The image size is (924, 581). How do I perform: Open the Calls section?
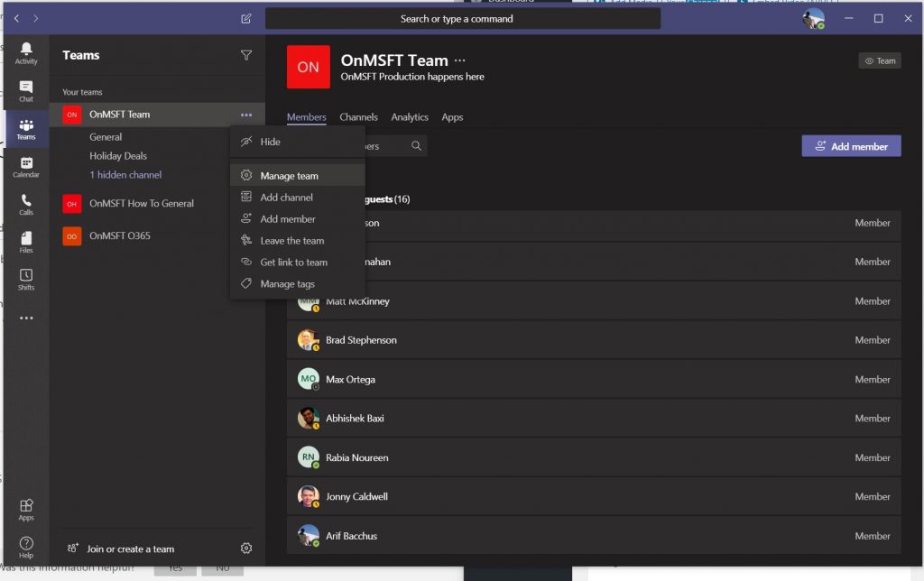26,205
